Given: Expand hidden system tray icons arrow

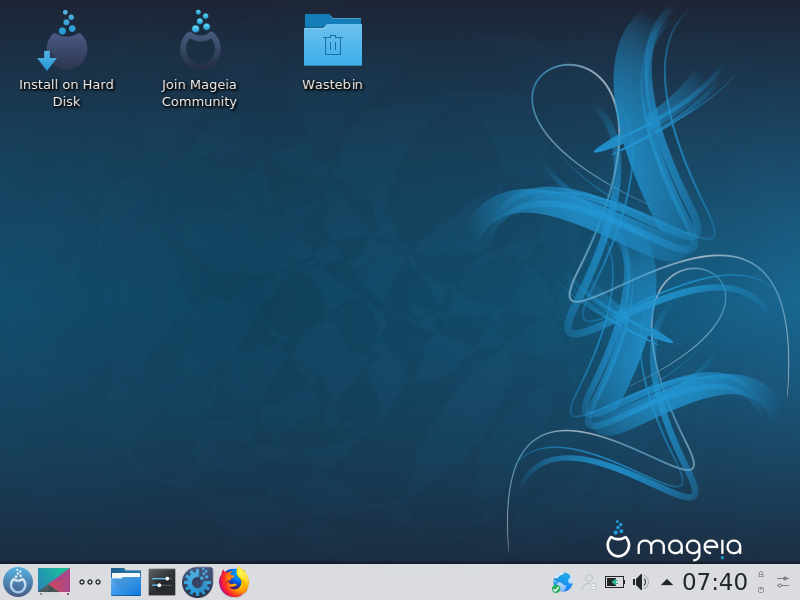Looking at the screenshot, I should 667,582.
